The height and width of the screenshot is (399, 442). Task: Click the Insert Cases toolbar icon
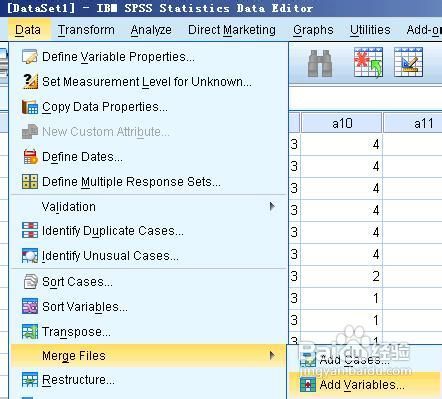coord(368,63)
